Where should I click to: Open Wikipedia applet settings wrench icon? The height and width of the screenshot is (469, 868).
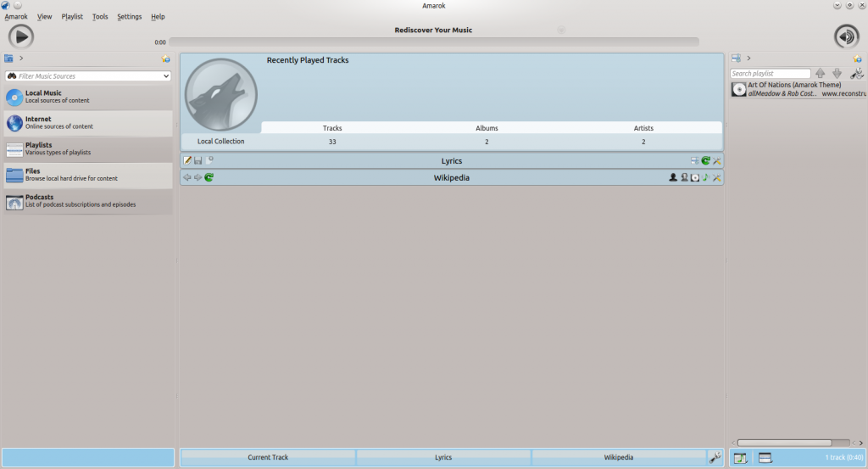tap(717, 178)
